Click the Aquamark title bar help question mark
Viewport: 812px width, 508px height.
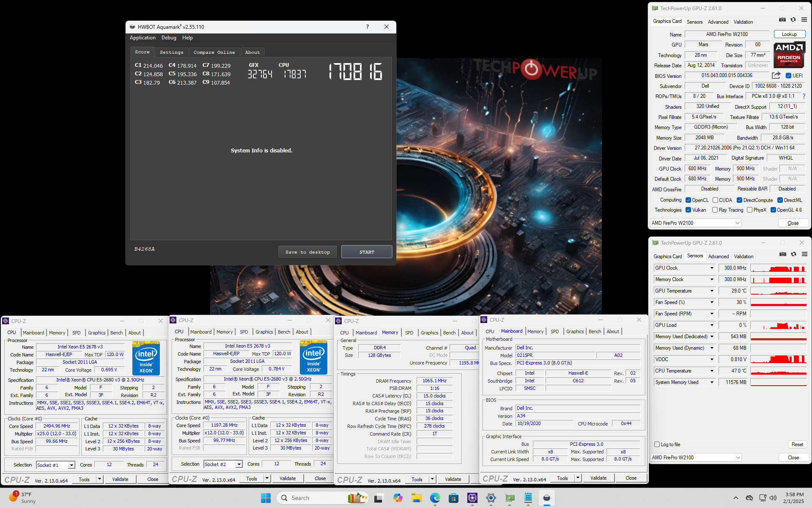[x=367, y=27]
